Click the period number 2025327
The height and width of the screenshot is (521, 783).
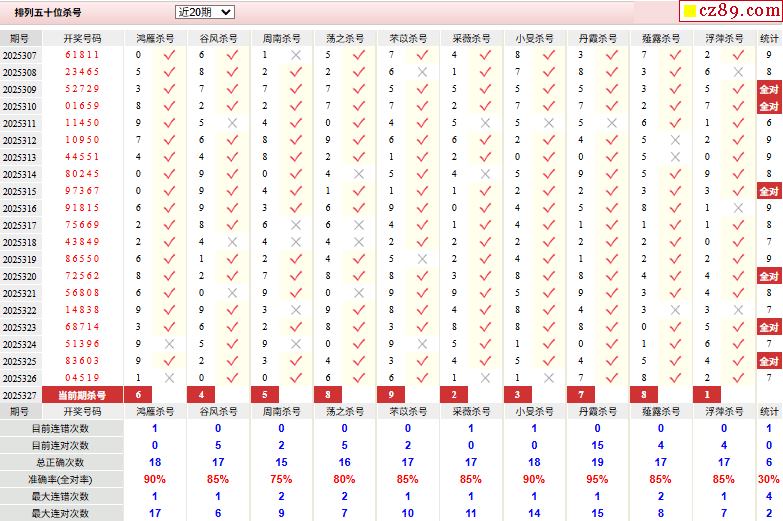(19, 395)
